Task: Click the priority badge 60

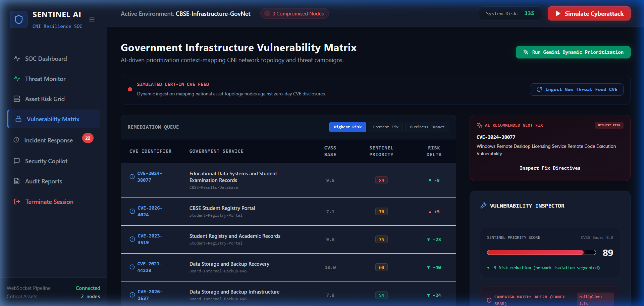Action: click(381, 267)
